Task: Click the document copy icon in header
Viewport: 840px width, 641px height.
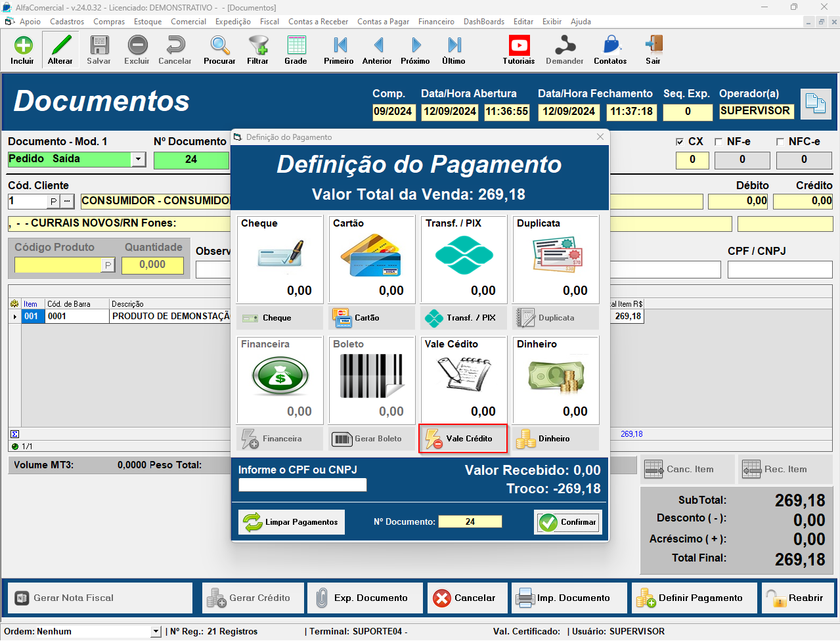Action: (815, 103)
